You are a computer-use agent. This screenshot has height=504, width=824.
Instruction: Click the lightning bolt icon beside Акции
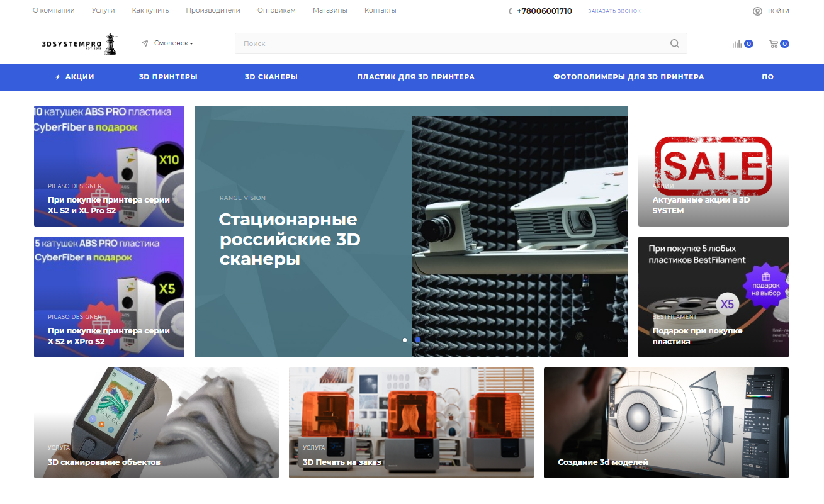(x=58, y=77)
